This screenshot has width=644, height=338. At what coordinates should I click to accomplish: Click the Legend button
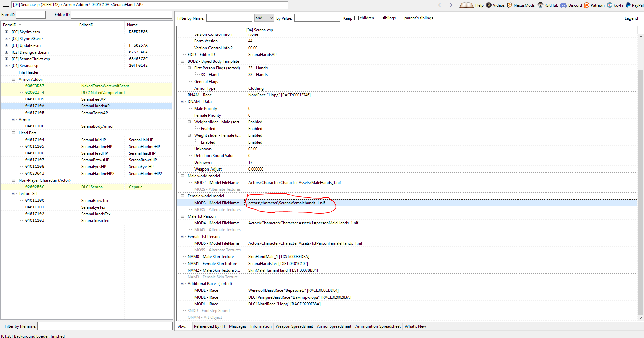click(x=631, y=18)
